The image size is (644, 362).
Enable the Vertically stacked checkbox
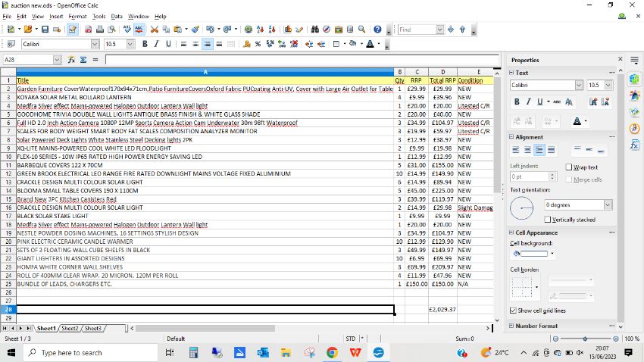tap(548, 220)
